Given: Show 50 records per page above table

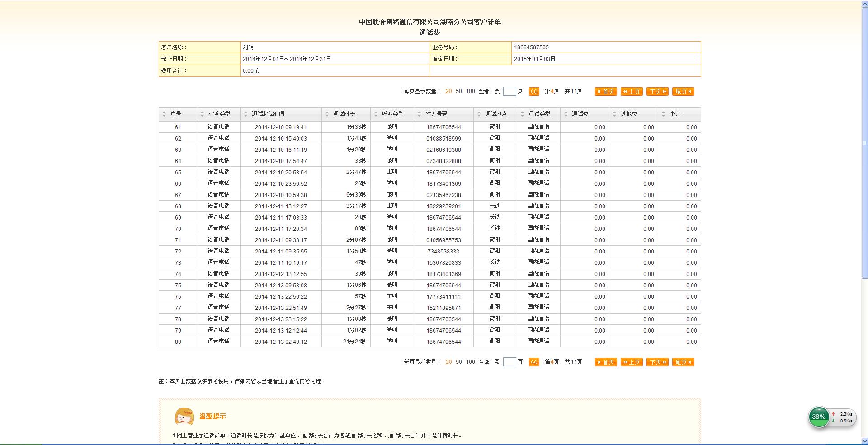Looking at the screenshot, I should (x=458, y=91).
